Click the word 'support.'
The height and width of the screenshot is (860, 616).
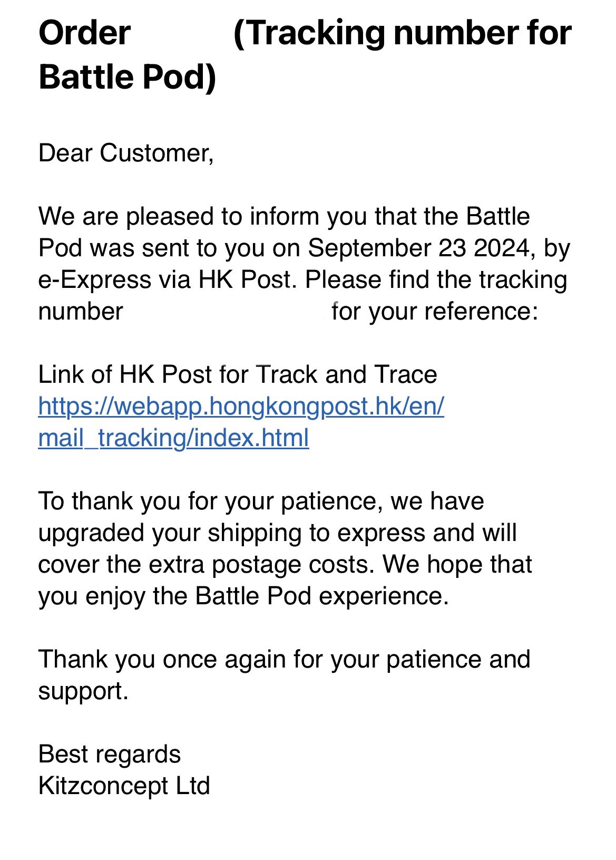(x=83, y=691)
